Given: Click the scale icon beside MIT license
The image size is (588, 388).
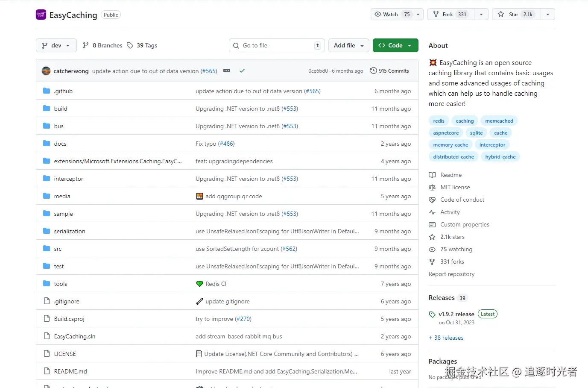Looking at the screenshot, I should [x=432, y=187].
